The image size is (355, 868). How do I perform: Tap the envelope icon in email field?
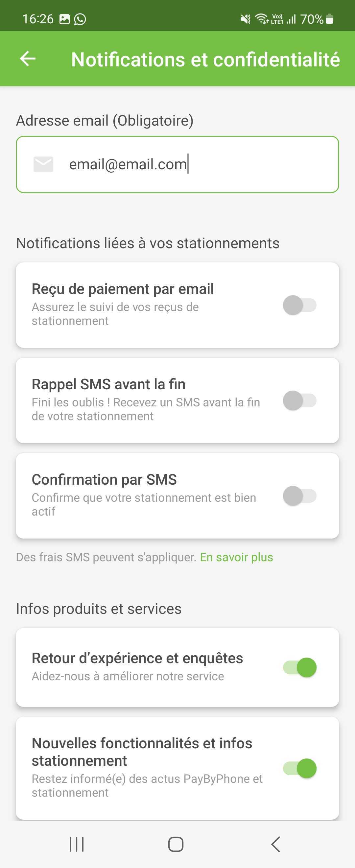tap(43, 164)
